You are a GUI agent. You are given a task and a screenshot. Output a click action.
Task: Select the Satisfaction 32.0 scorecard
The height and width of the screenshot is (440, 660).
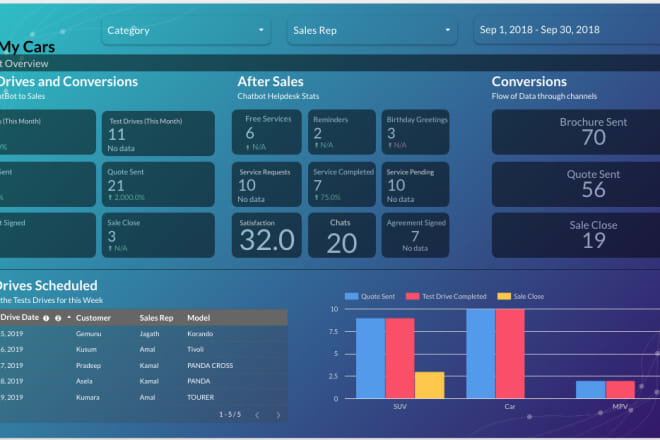[267, 235]
